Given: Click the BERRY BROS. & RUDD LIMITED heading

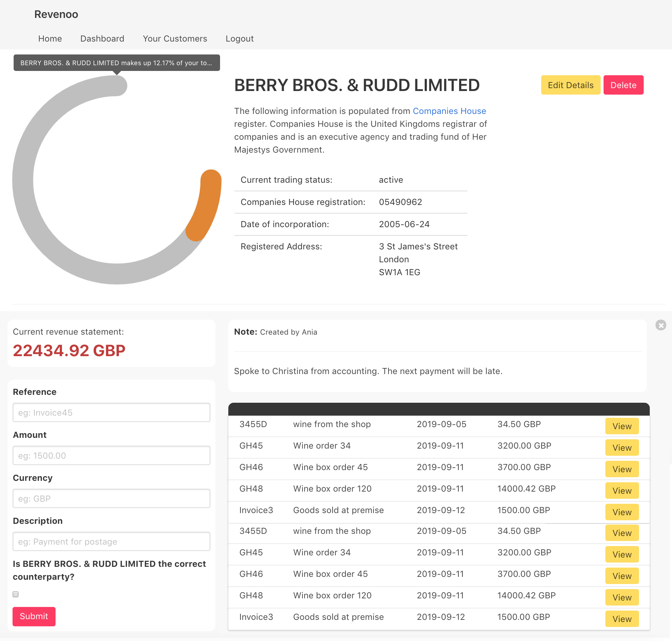Looking at the screenshot, I should pos(357,85).
